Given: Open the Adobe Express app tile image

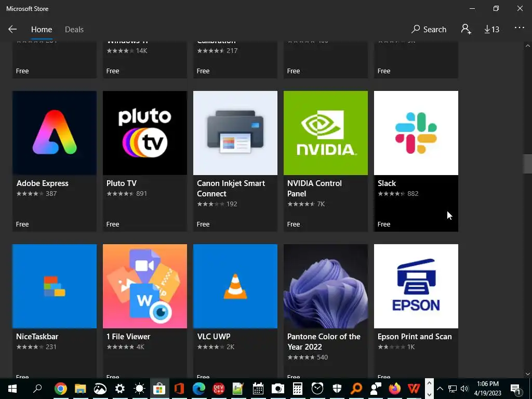Looking at the screenshot, I should click(x=54, y=132).
